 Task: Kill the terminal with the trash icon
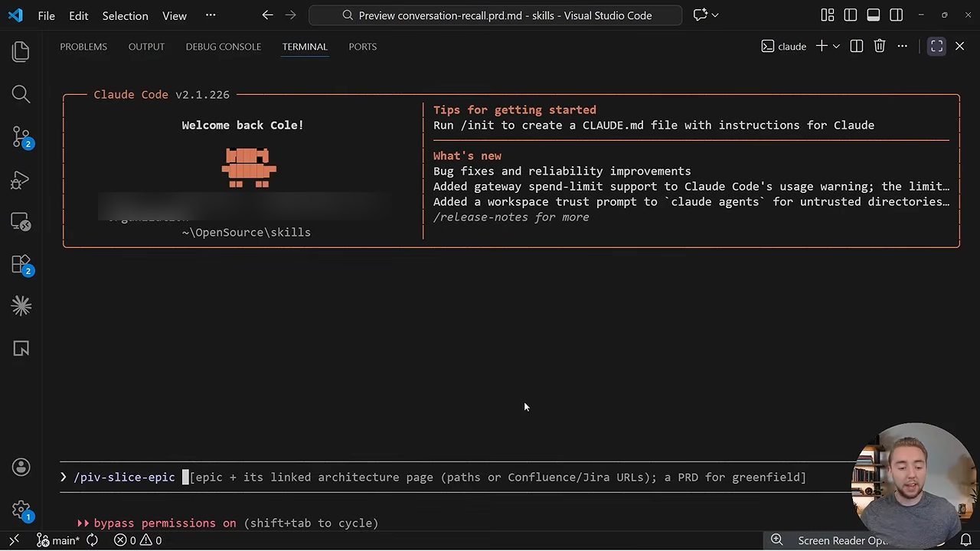[880, 47]
